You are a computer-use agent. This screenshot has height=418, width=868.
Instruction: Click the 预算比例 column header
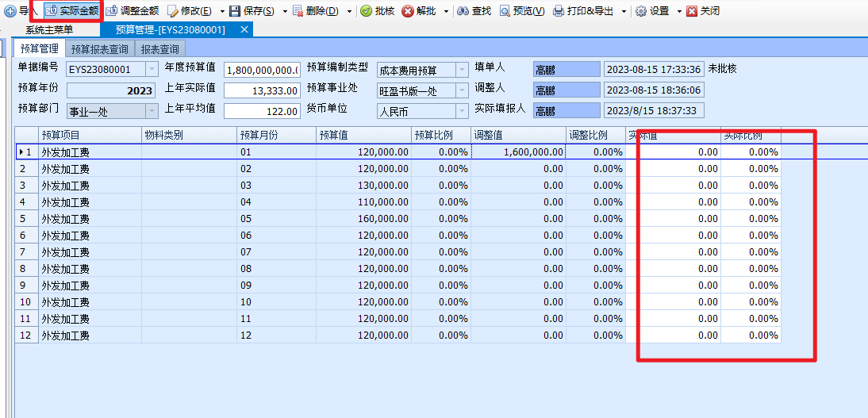click(x=441, y=135)
